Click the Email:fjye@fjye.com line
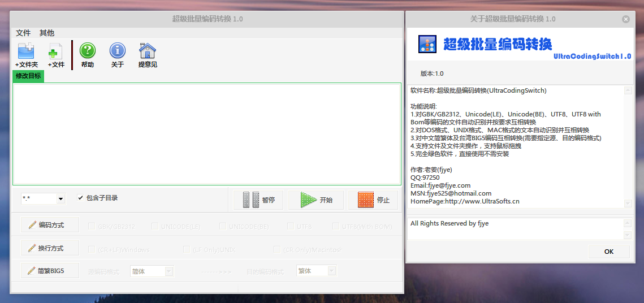The width and height of the screenshot is (644, 303). [x=440, y=185]
